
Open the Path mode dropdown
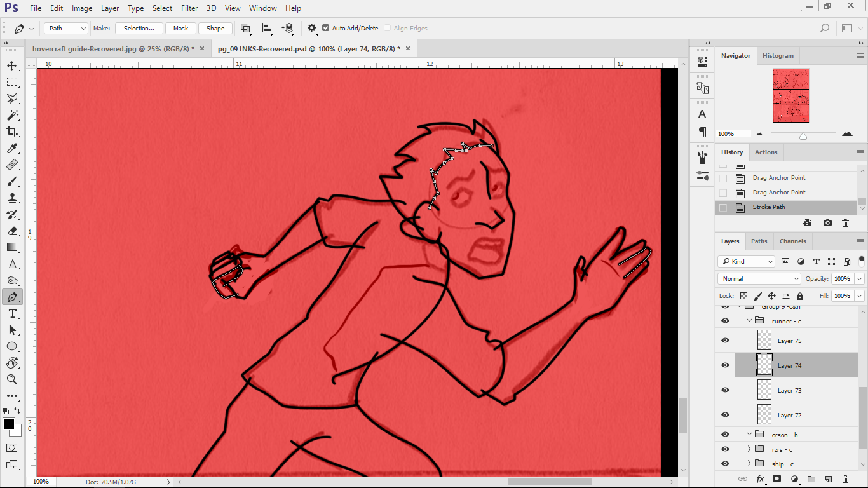(x=66, y=28)
